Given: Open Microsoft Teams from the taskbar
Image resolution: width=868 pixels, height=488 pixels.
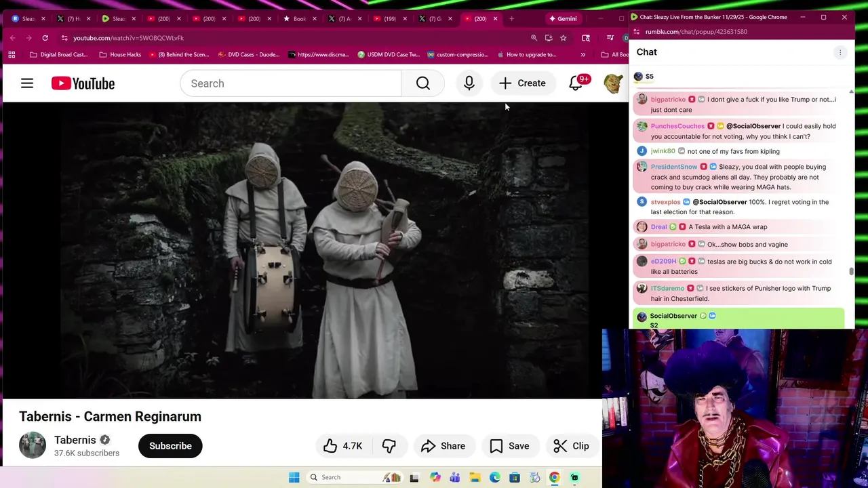Looking at the screenshot, I should coord(454,477).
